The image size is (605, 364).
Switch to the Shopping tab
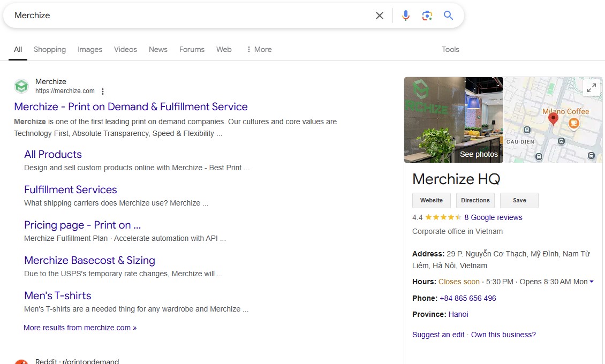pyautogui.click(x=50, y=49)
